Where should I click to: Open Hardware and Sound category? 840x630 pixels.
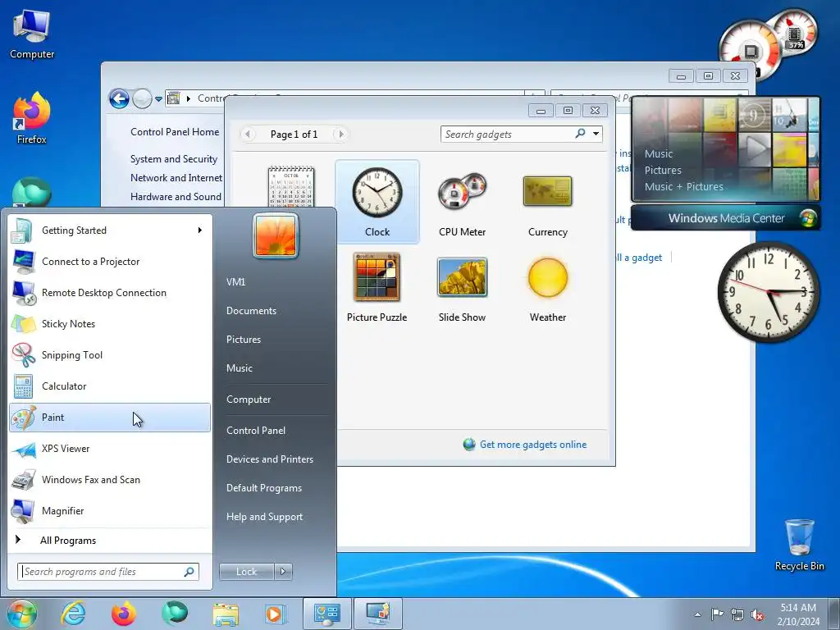(x=176, y=197)
